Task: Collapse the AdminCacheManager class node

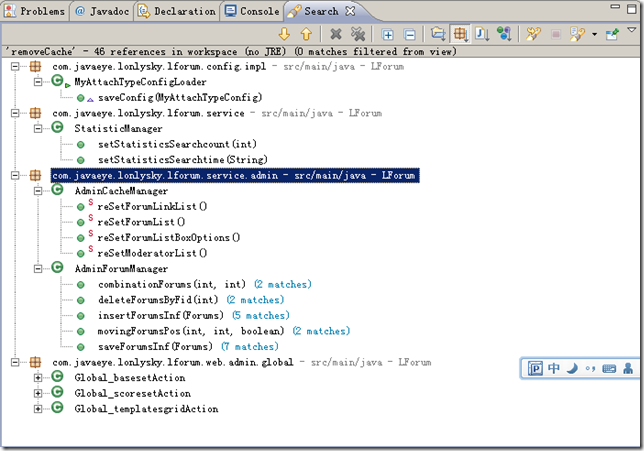Action: 38,191
